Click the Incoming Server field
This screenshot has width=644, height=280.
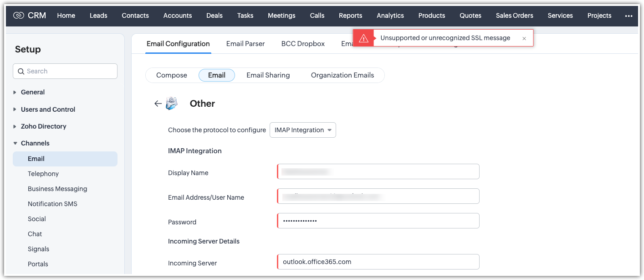(x=378, y=262)
